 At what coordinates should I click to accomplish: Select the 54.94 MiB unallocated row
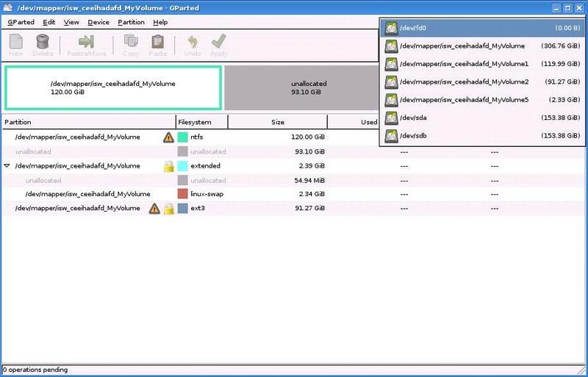point(293,181)
